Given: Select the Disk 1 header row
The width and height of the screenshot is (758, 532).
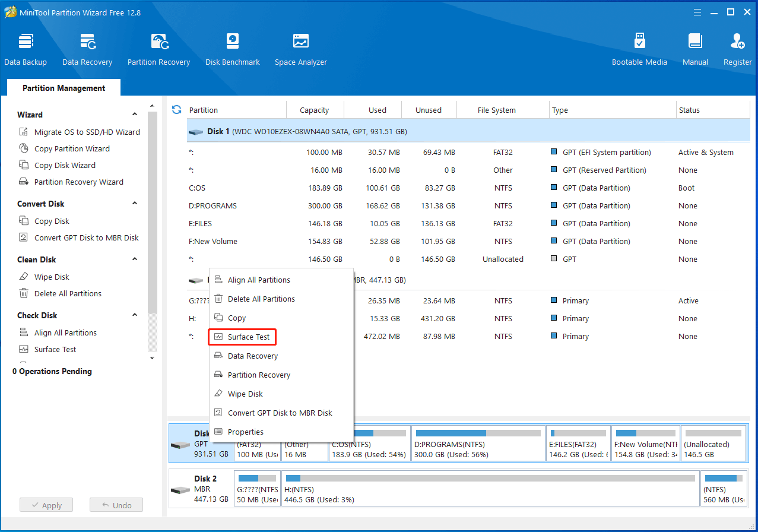Looking at the screenshot, I should [468, 131].
